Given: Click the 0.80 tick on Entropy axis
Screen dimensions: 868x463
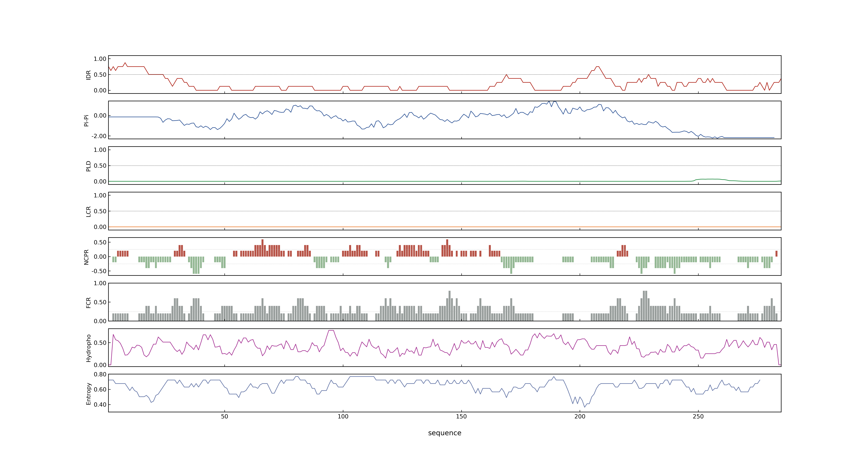Looking at the screenshot, I should coord(100,374).
